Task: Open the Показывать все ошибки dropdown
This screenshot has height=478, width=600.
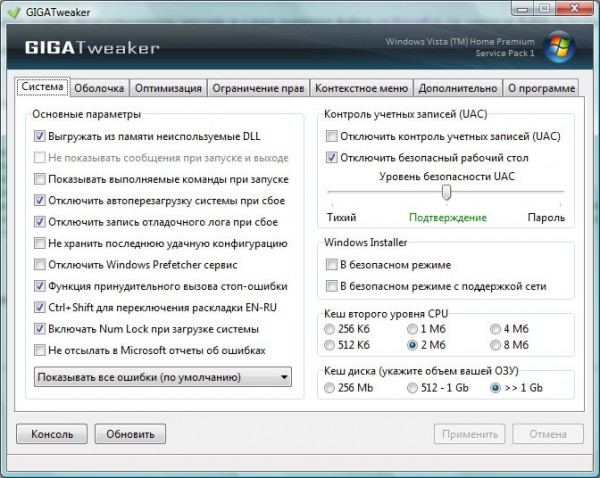Action: [163, 377]
